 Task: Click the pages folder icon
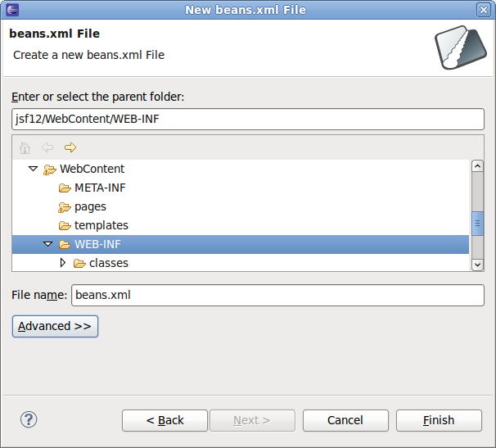point(65,207)
